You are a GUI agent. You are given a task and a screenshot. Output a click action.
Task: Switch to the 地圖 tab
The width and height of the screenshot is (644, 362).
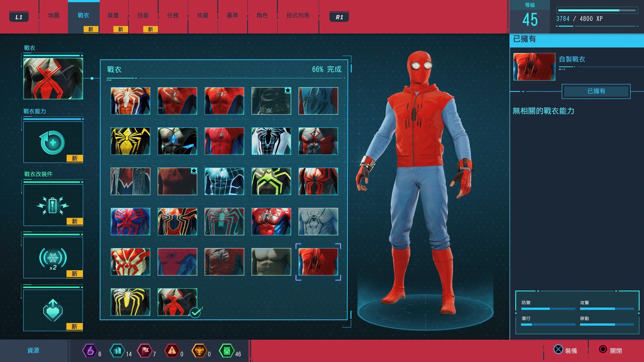pos(54,15)
